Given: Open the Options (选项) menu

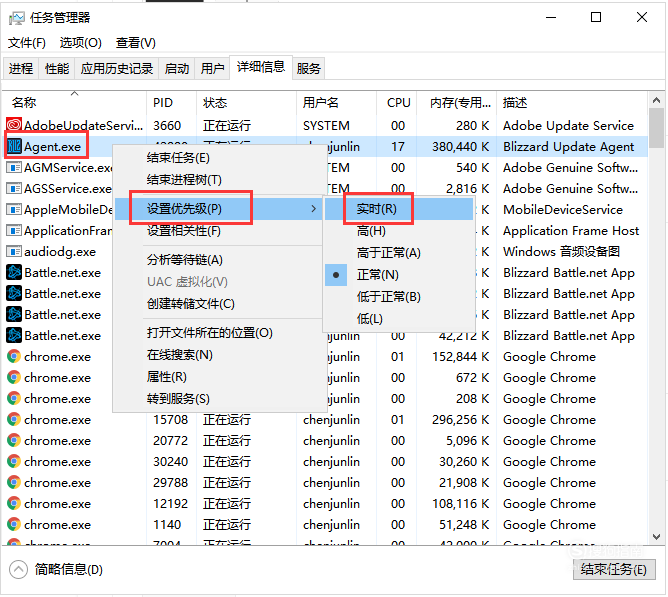Looking at the screenshot, I should [81, 43].
